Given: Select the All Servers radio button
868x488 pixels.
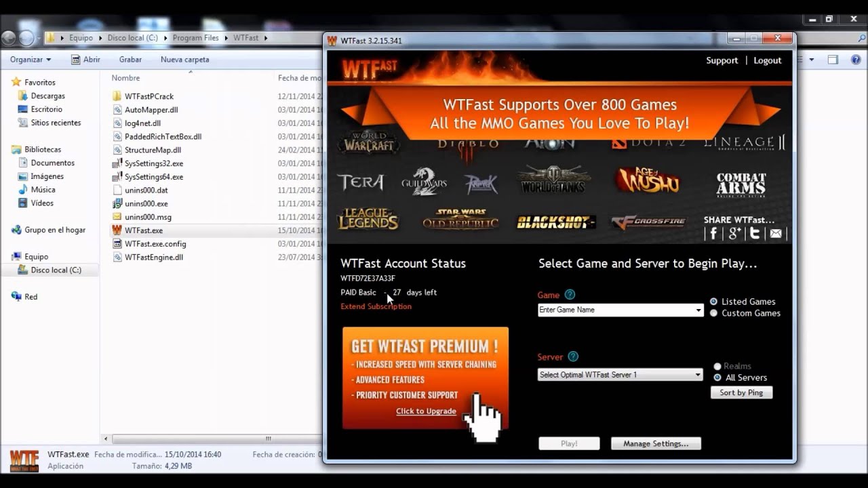Looking at the screenshot, I should [717, 378].
